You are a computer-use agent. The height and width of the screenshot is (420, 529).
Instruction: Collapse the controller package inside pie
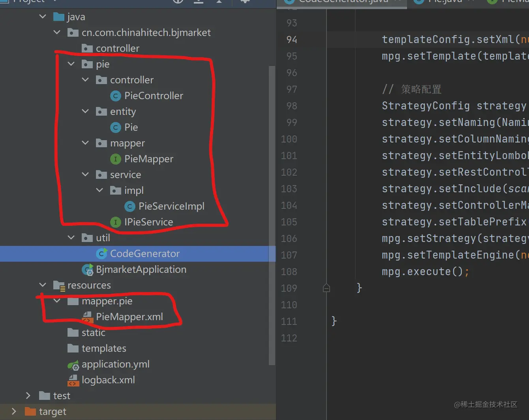coord(85,80)
